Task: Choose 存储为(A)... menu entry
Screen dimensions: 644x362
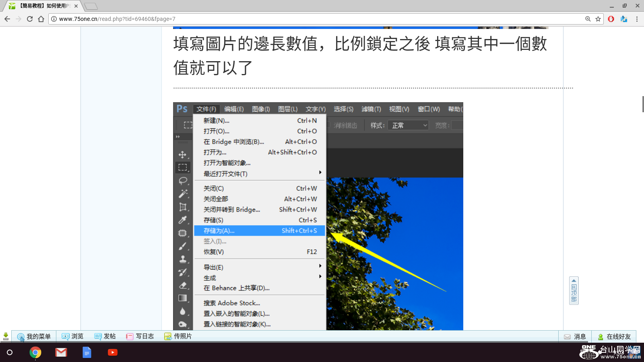Action: 260,230
